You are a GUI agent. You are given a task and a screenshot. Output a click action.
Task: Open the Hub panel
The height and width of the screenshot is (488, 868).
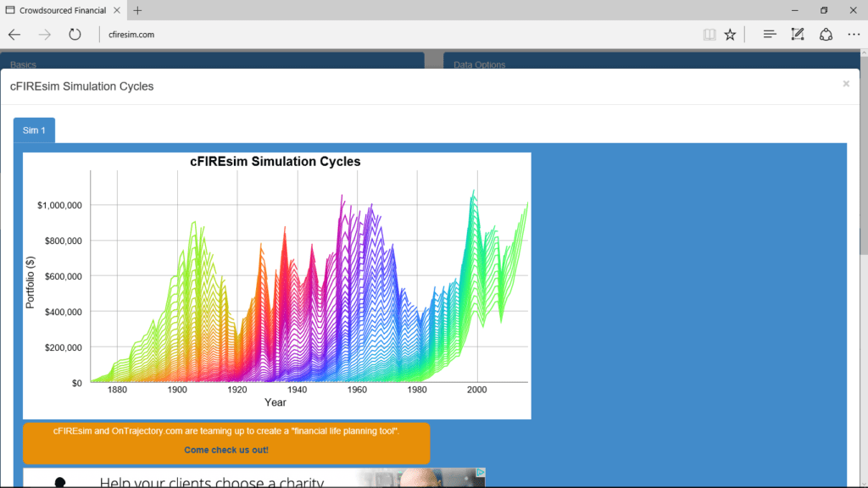pyautogui.click(x=769, y=34)
